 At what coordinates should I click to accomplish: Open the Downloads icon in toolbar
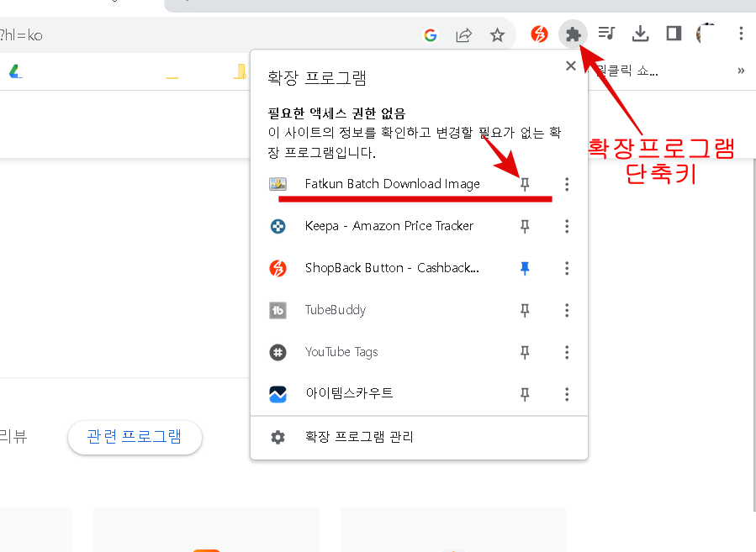640,34
